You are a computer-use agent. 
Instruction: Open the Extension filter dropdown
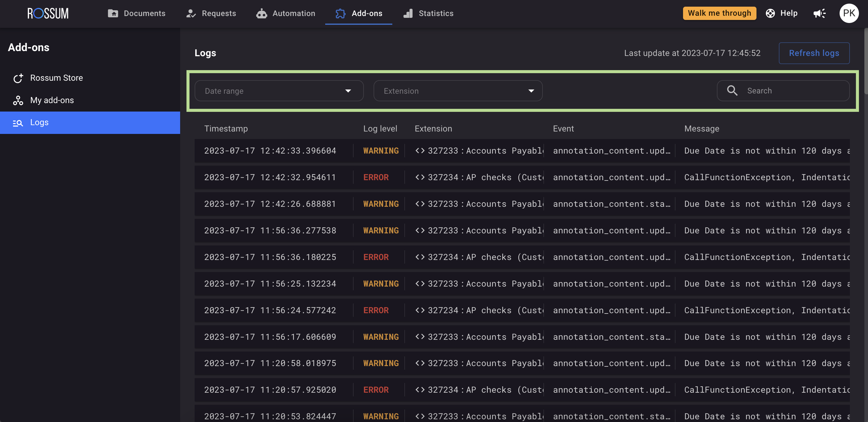point(458,91)
